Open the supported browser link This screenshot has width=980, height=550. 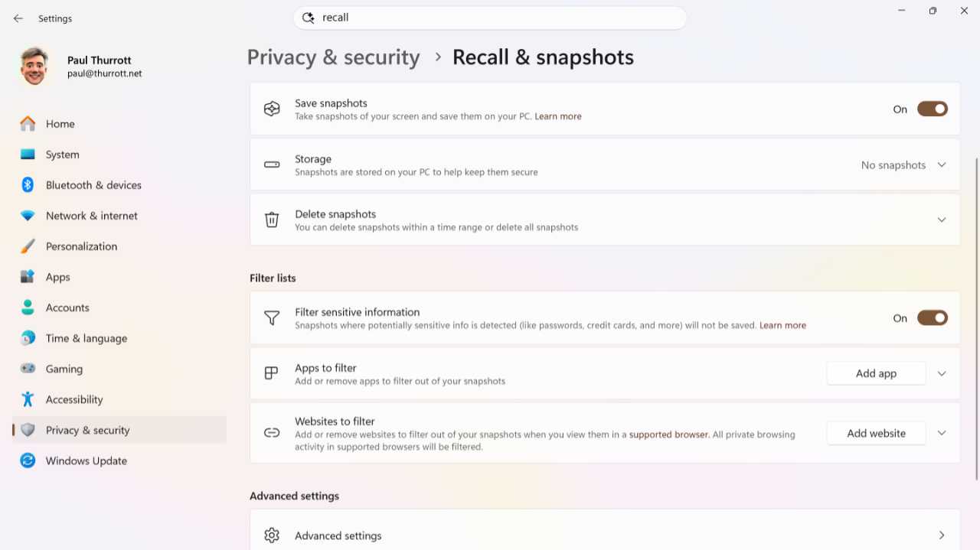(669, 434)
